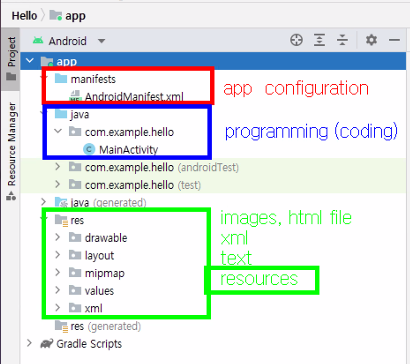Select the xml folder name
Viewport: 410px width, 364px height.
(x=93, y=309)
